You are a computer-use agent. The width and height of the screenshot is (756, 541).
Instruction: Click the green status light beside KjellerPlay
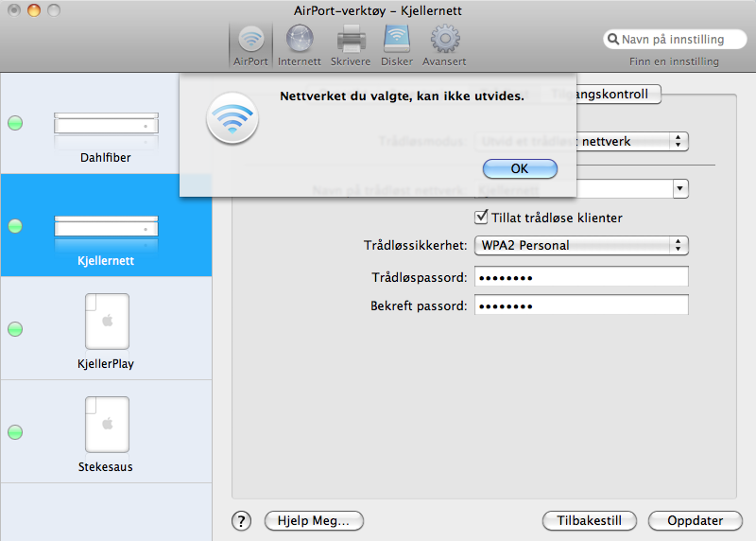pos(15,329)
